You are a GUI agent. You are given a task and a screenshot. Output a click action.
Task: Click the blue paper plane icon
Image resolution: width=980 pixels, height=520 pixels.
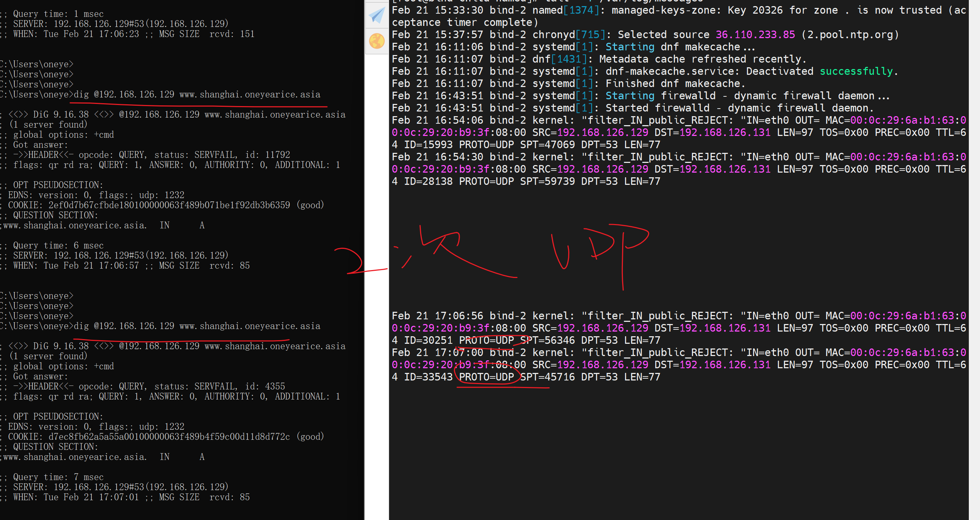[377, 15]
